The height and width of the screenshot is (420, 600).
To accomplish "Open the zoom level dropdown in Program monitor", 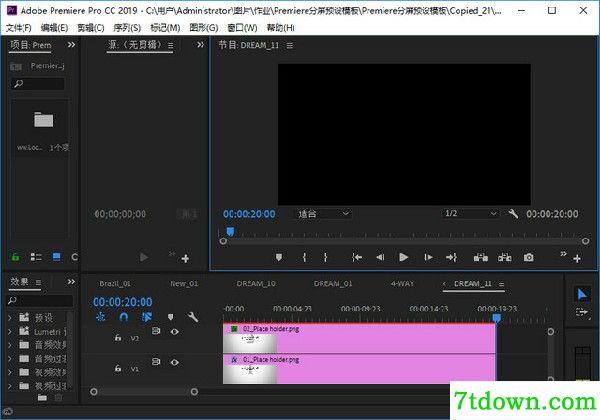I will [324, 213].
